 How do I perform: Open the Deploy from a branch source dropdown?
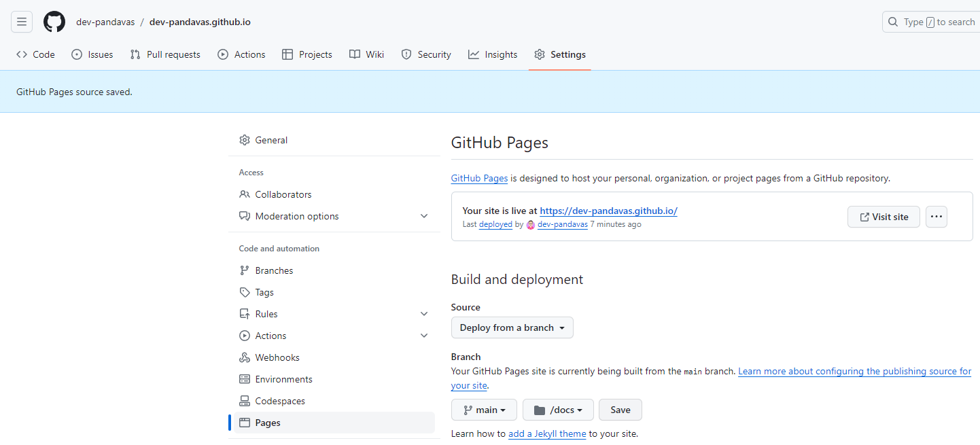(x=512, y=327)
